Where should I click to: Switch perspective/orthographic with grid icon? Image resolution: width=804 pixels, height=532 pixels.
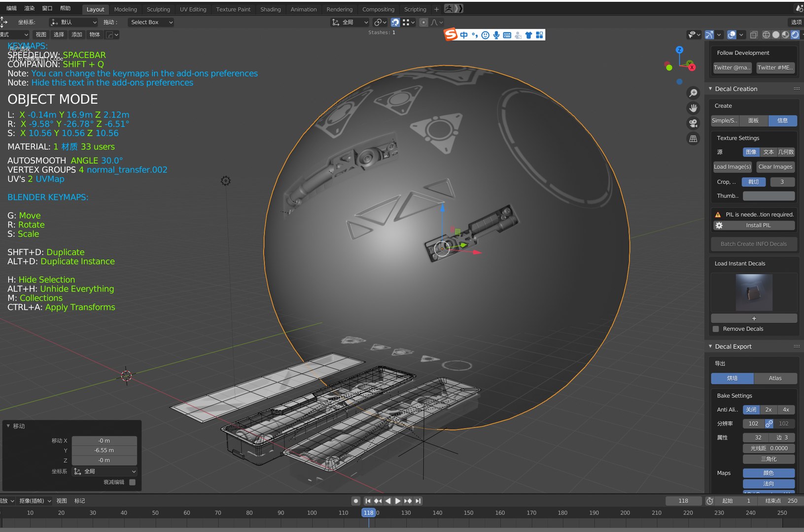[x=693, y=139]
